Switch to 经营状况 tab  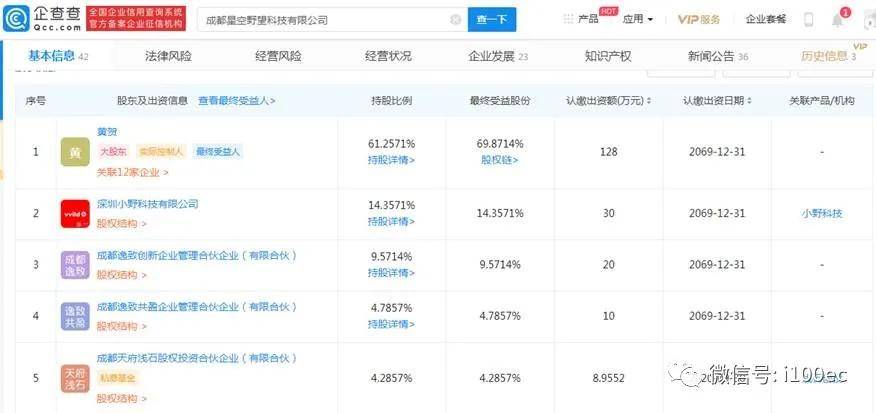click(x=388, y=56)
